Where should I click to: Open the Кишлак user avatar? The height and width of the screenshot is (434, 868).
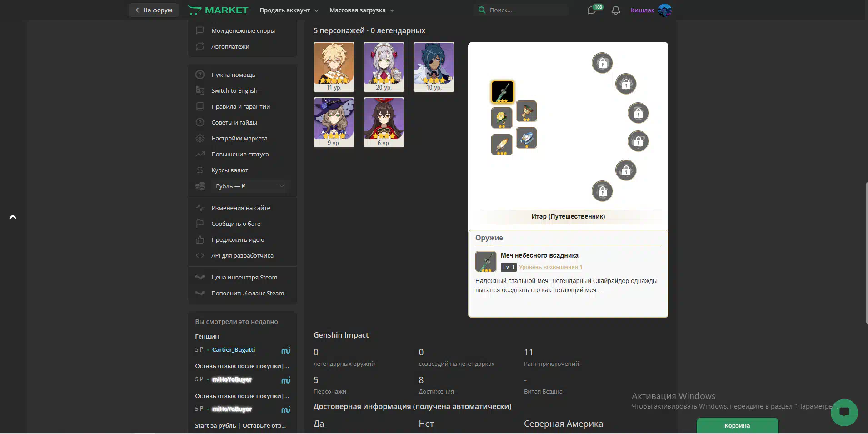pyautogui.click(x=665, y=10)
